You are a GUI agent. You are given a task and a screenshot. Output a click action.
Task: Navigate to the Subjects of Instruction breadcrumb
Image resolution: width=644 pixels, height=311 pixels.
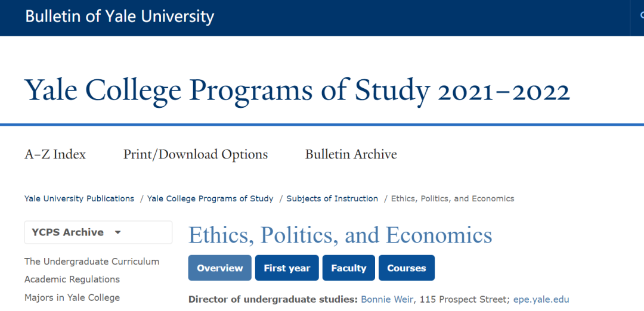332,198
